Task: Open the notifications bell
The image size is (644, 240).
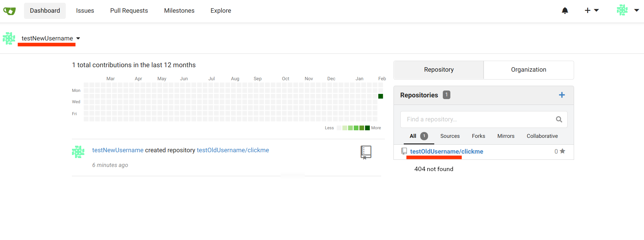Action: (565, 11)
